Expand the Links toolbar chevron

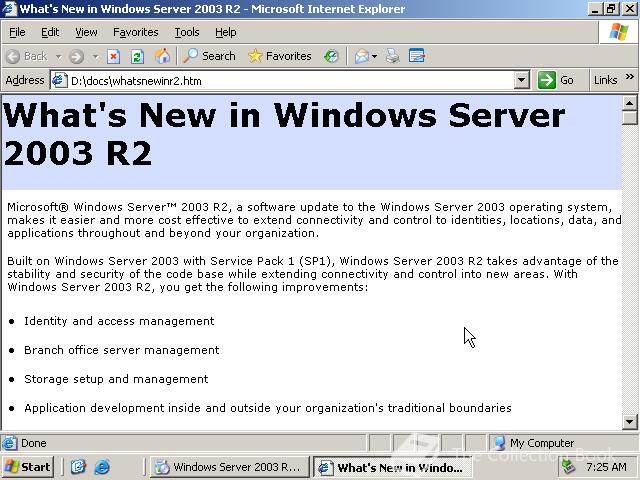point(629,76)
